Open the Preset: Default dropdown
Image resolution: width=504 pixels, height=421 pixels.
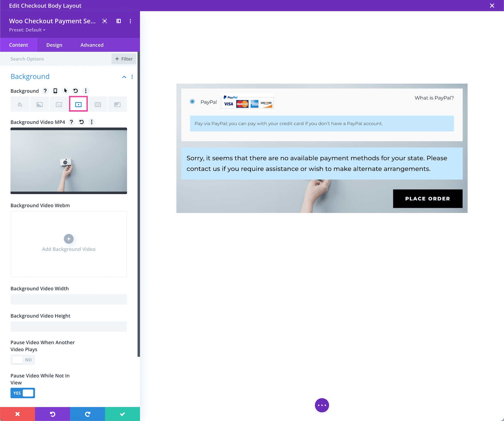[x=27, y=30]
